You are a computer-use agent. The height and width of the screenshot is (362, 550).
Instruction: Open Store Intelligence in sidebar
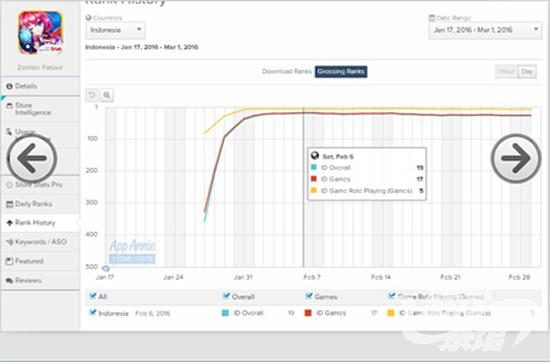[x=40, y=109]
